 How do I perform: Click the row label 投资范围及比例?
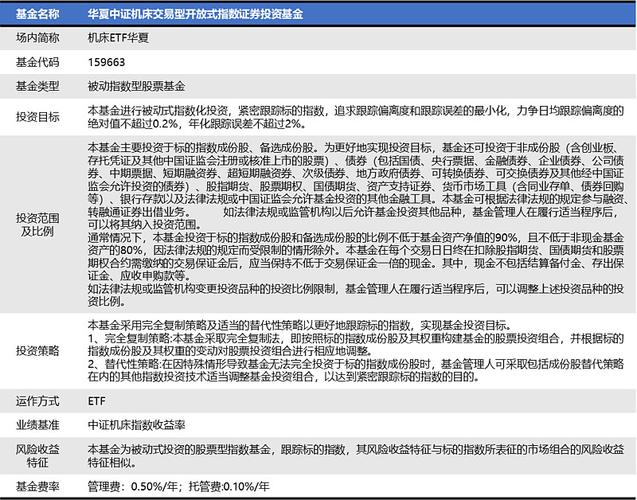click(37, 225)
